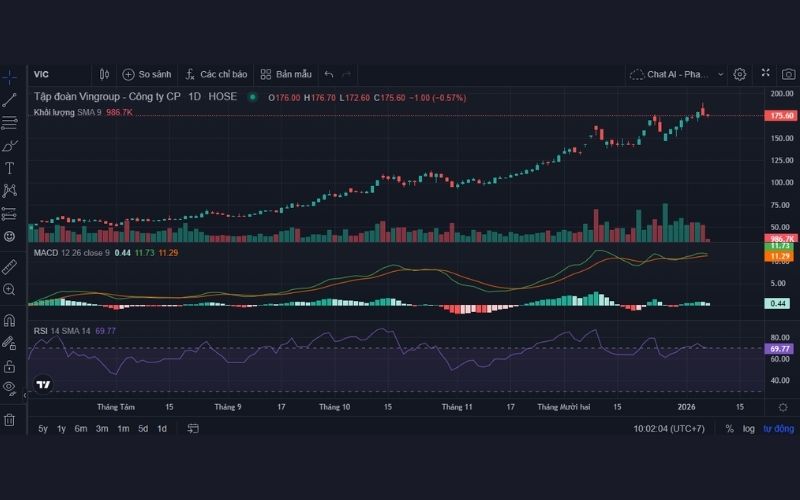
Task: Toggle lock all drawing tools
Action: [10, 365]
